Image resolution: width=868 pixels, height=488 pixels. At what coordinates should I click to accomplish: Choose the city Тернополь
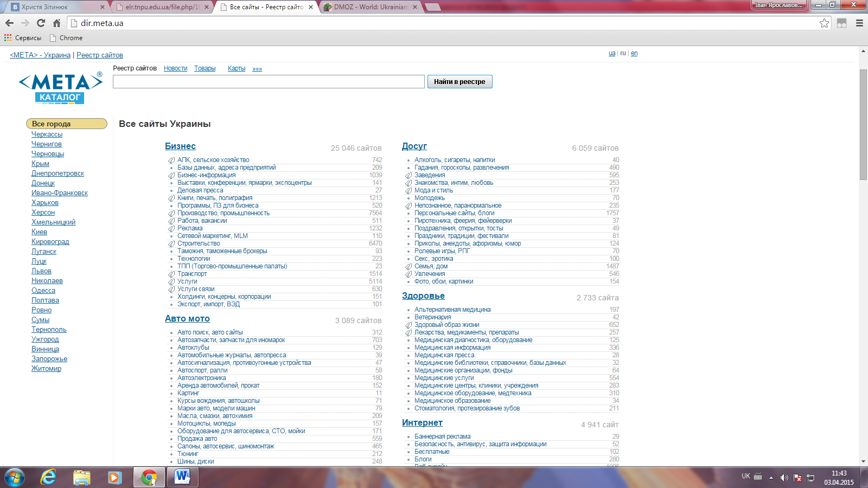49,329
